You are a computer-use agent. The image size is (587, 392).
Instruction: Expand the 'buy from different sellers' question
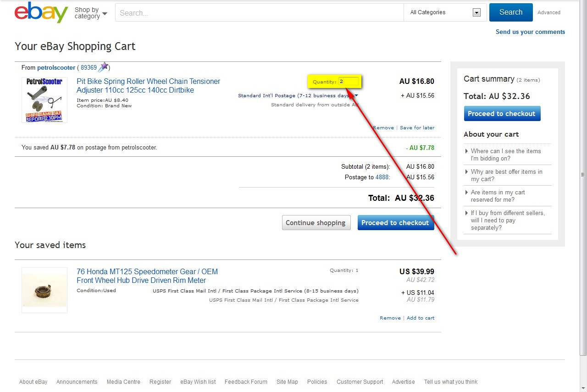point(508,220)
